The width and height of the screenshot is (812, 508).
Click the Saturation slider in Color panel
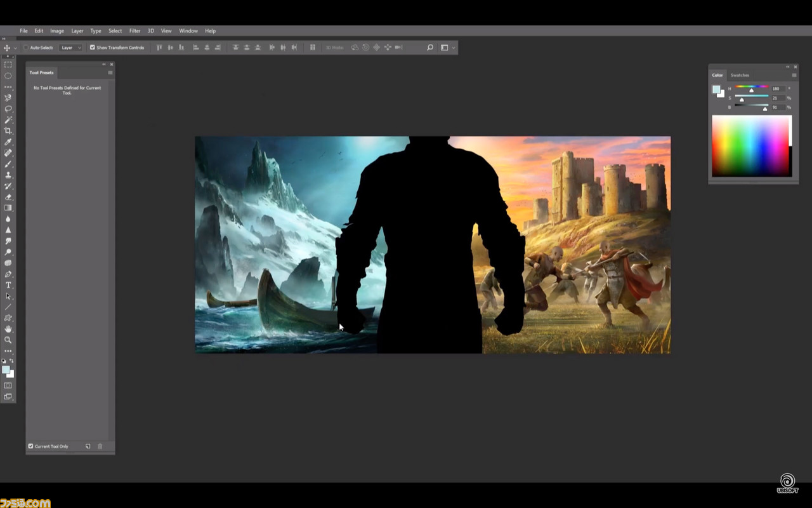click(x=752, y=97)
